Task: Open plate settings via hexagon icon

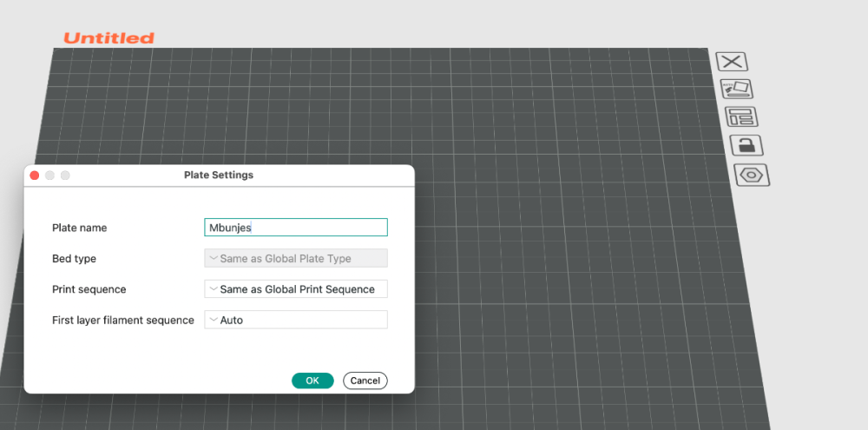Action: click(x=752, y=175)
